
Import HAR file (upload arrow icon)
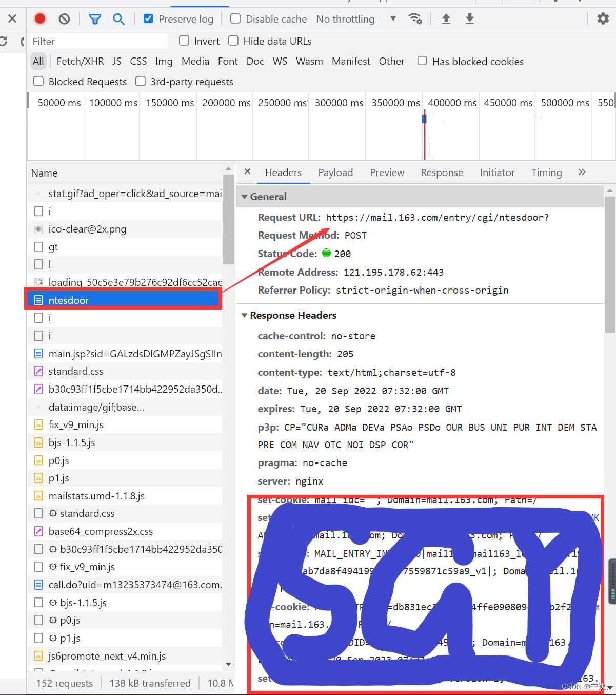[446, 18]
